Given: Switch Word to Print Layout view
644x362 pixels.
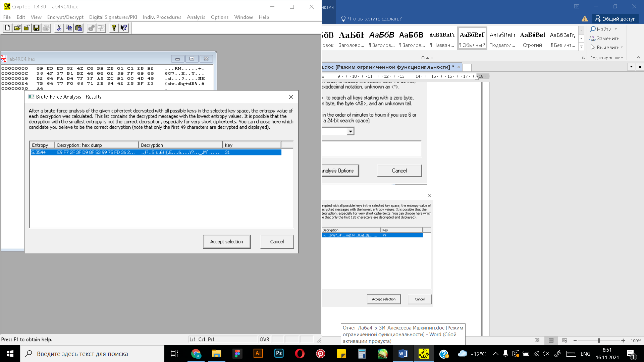Looking at the screenshot, I should 551,341.
